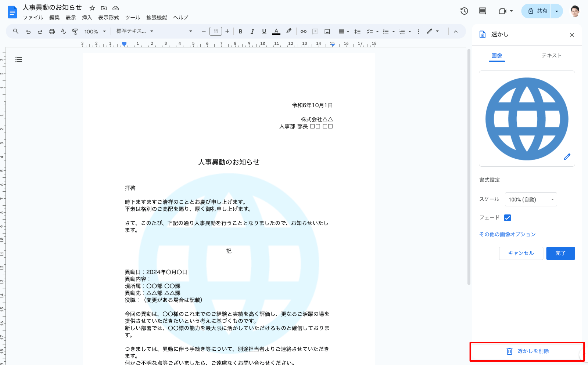The width and height of the screenshot is (588, 365).
Task: Open the zoom 100% dropdown
Action: pyautogui.click(x=95, y=32)
